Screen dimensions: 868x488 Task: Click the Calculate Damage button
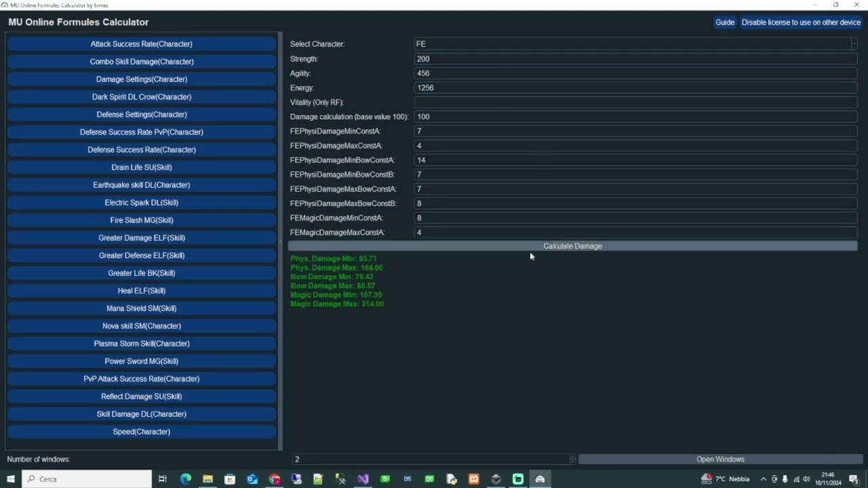click(x=572, y=246)
